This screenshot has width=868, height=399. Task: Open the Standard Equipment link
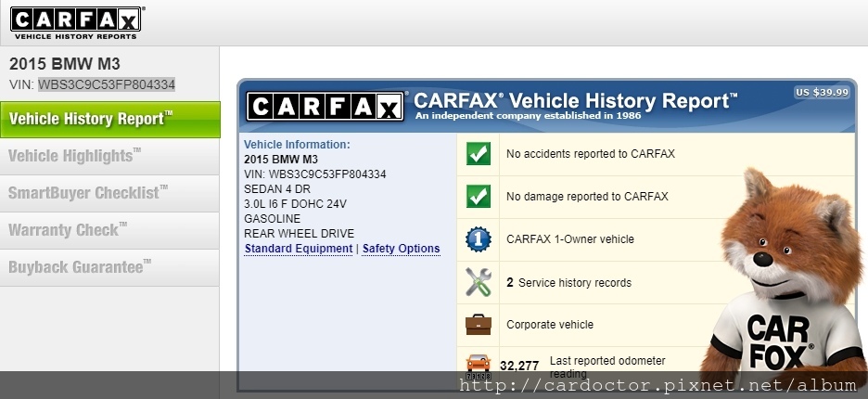pyautogui.click(x=299, y=249)
